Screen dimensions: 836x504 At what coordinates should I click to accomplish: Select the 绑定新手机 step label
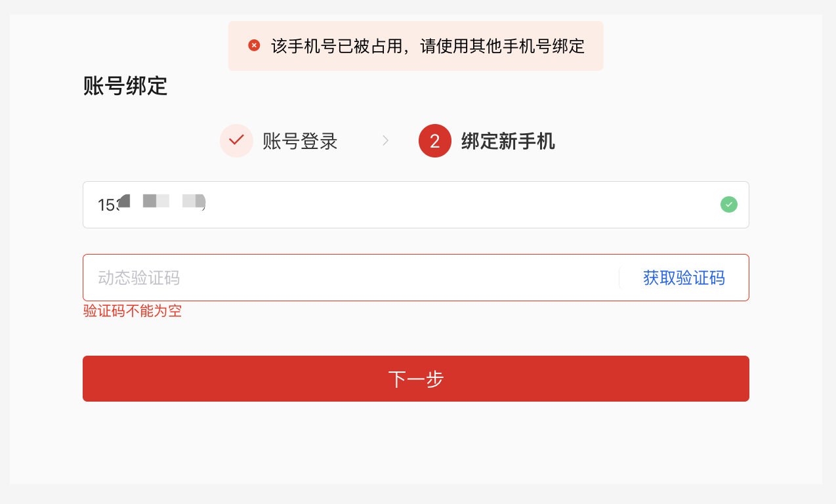coord(508,141)
